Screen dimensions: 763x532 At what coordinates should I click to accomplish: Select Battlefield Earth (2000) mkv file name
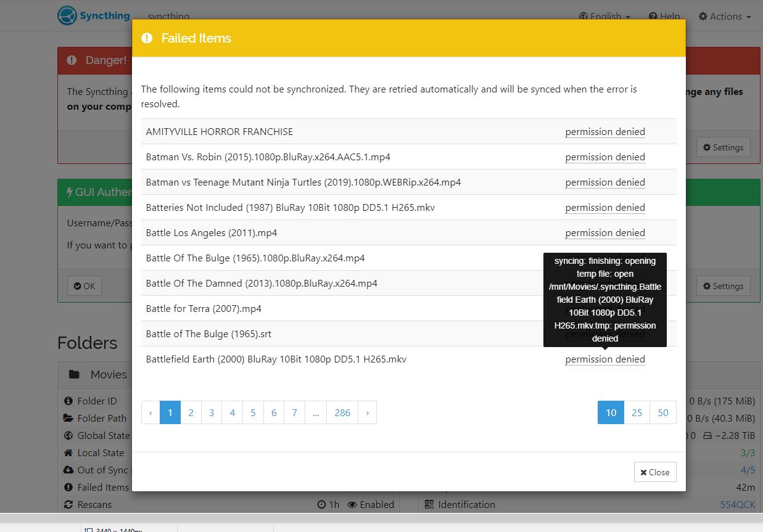click(x=276, y=359)
